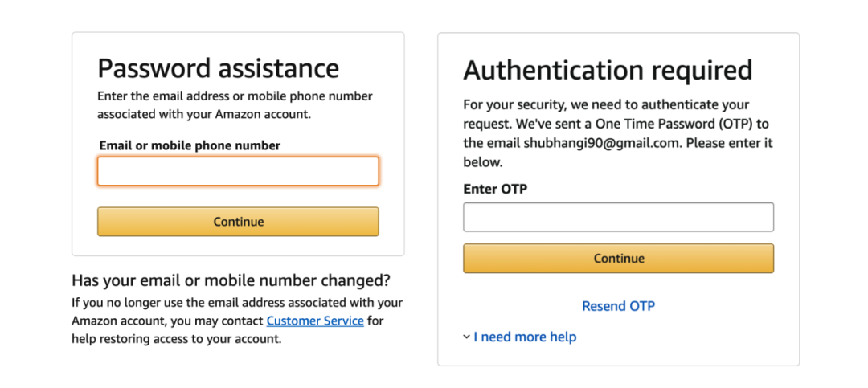Select the 'Password assistance' heading

pyautogui.click(x=218, y=67)
